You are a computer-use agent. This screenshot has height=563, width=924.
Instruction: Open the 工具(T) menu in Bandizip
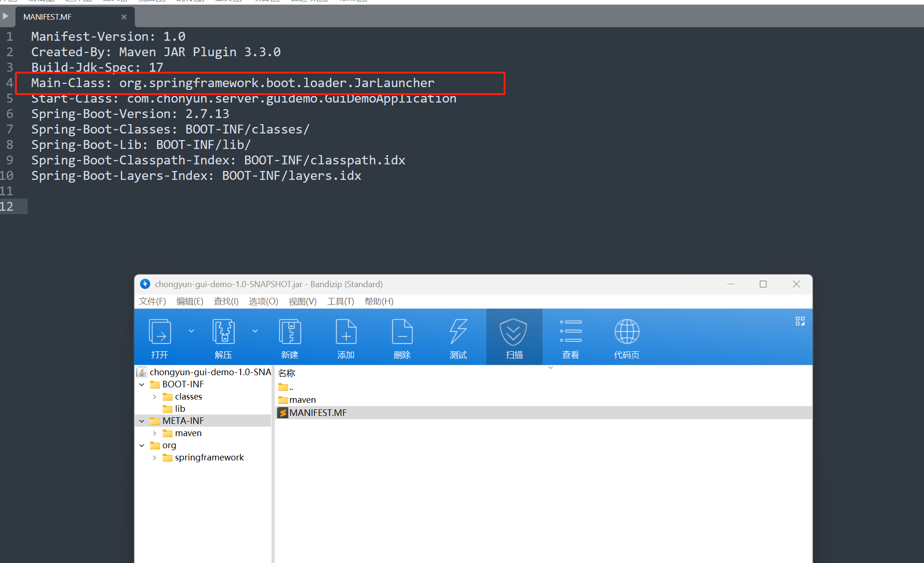pos(340,301)
